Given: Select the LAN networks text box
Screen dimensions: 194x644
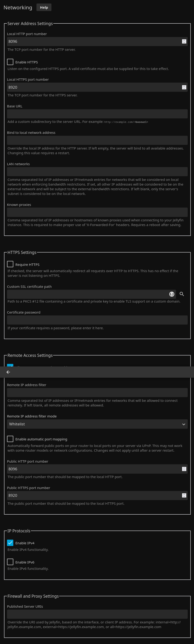Looking at the screenshot, I should [x=97, y=172].
